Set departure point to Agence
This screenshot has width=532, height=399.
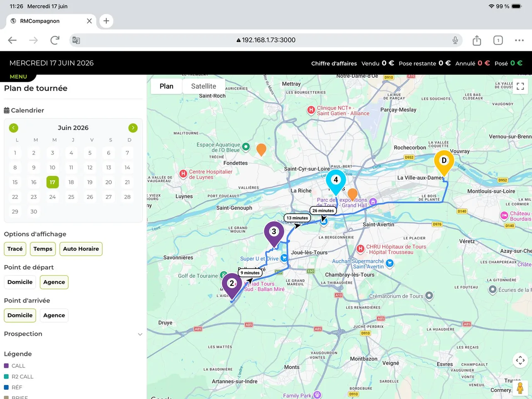click(x=54, y=282)
